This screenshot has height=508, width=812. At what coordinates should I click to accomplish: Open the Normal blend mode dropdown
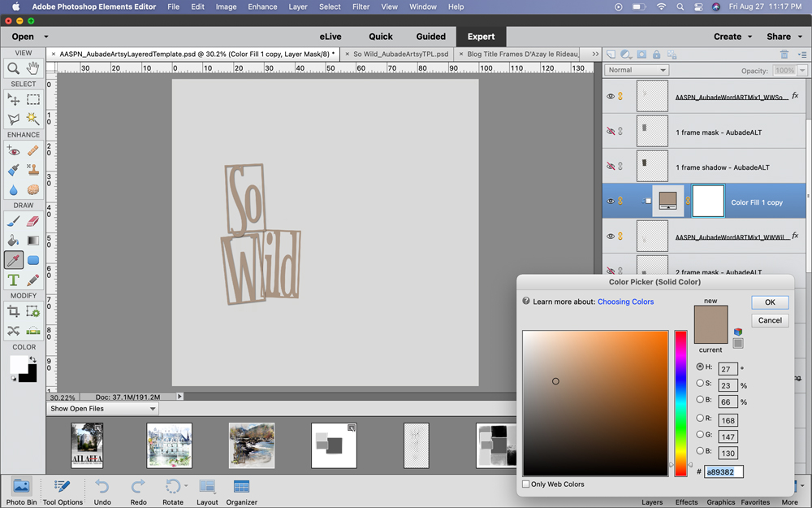click(x=637, y=70)
